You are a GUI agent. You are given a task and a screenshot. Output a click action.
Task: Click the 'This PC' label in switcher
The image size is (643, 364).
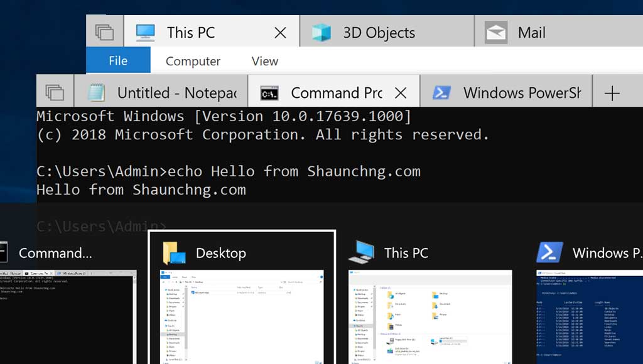(406, 254)
